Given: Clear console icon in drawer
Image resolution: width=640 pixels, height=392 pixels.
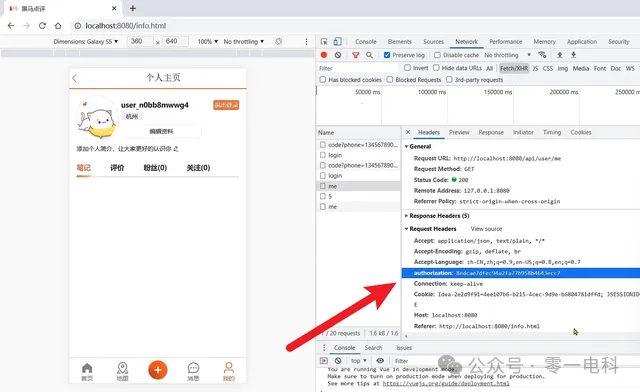Looking at the screenshot, I should click(338, 361).
